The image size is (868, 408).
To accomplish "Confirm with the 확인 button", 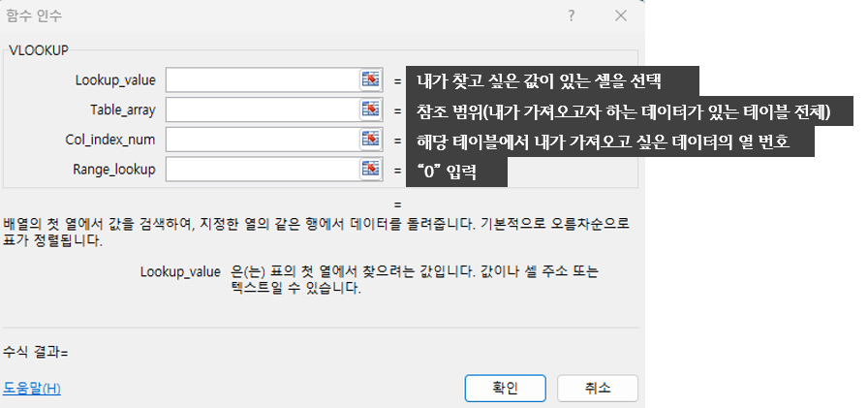I will coord(505,388).
